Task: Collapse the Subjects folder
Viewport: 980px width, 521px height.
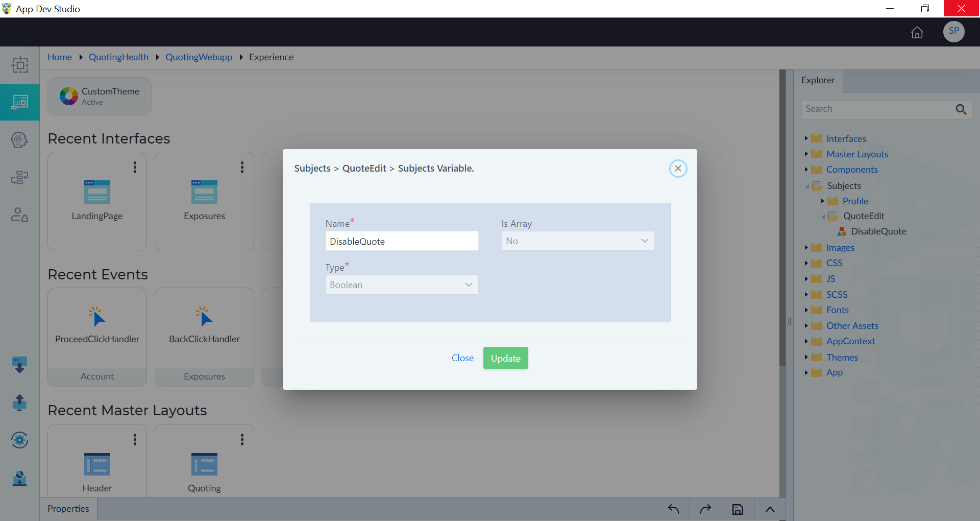Action: click(x=806, y=186)
